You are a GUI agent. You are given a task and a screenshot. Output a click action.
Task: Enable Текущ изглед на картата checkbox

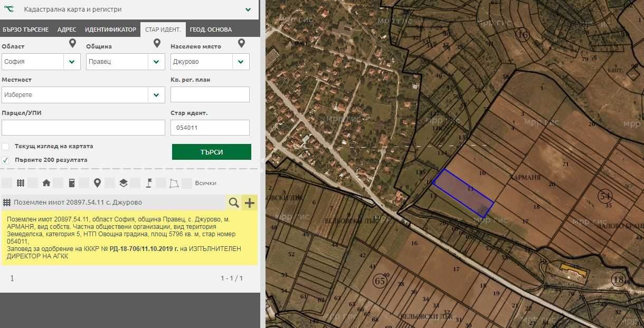pyautogui.click(x=5, y=147)
